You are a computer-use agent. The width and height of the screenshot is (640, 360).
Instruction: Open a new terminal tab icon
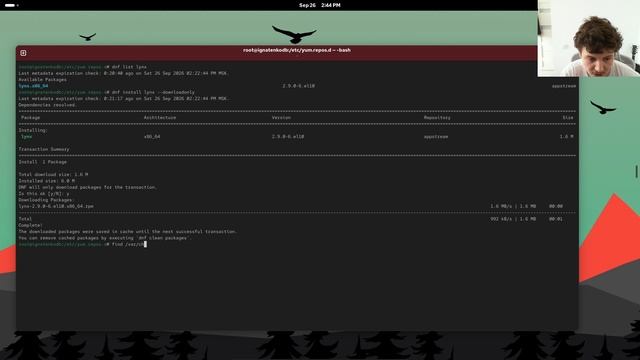point(23,53)
